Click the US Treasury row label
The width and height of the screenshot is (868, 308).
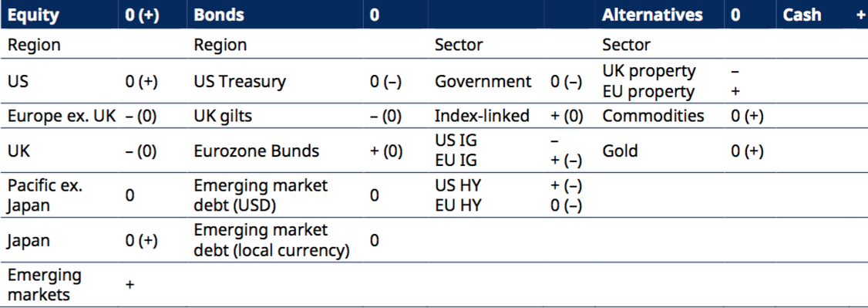[240, 81]
